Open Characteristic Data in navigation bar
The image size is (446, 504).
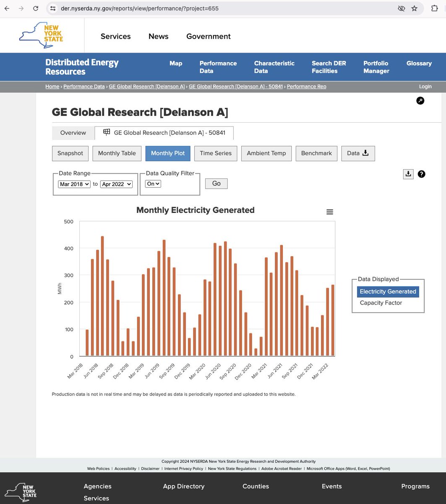274,67
